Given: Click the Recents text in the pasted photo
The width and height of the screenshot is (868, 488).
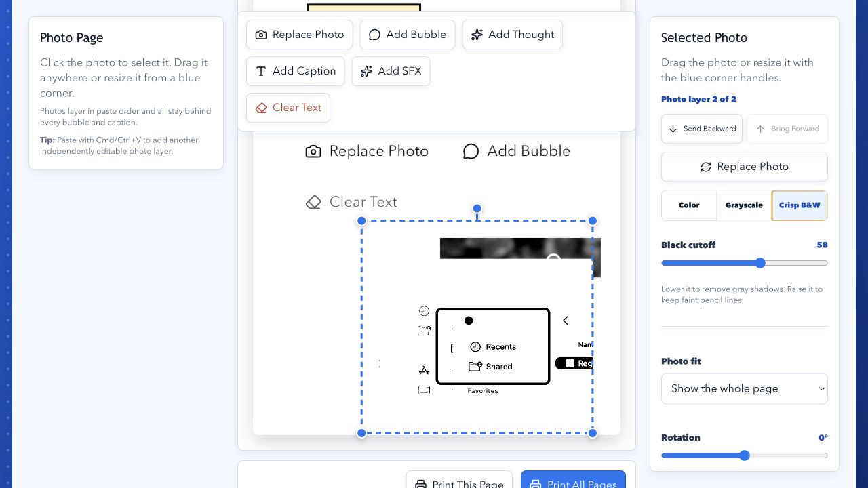Looking at the screenshot, I should click(501, 347).
